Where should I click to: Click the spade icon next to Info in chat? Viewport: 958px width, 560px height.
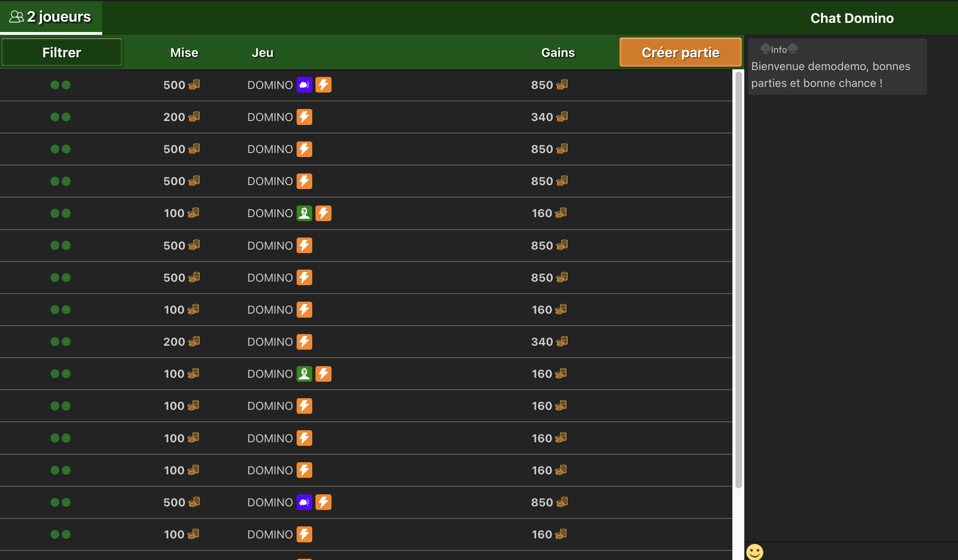pyautogui.click(x=765, y=49)
